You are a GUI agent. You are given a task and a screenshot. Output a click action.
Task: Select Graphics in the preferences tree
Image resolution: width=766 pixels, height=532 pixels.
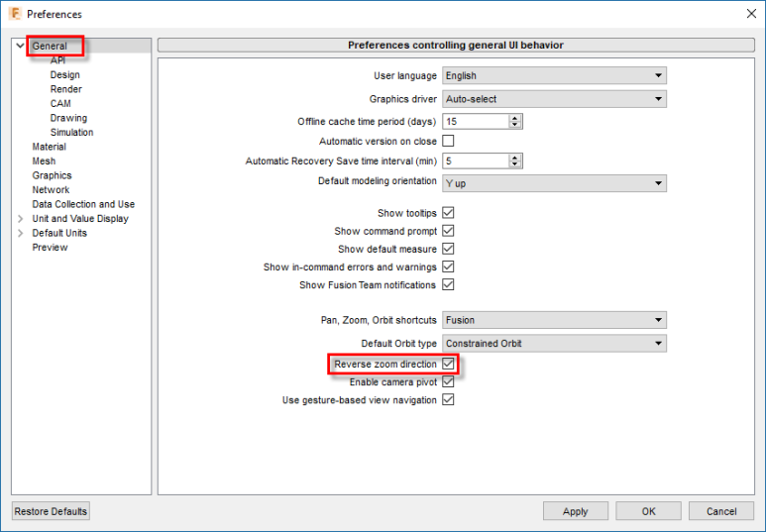[52, 175]
